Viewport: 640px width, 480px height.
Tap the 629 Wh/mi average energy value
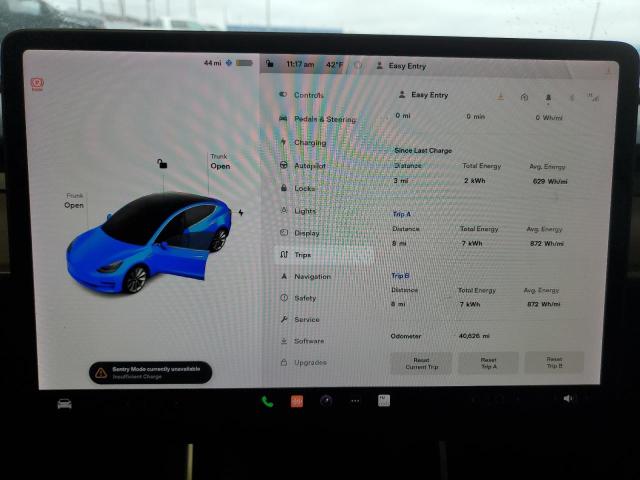(550, 181)
